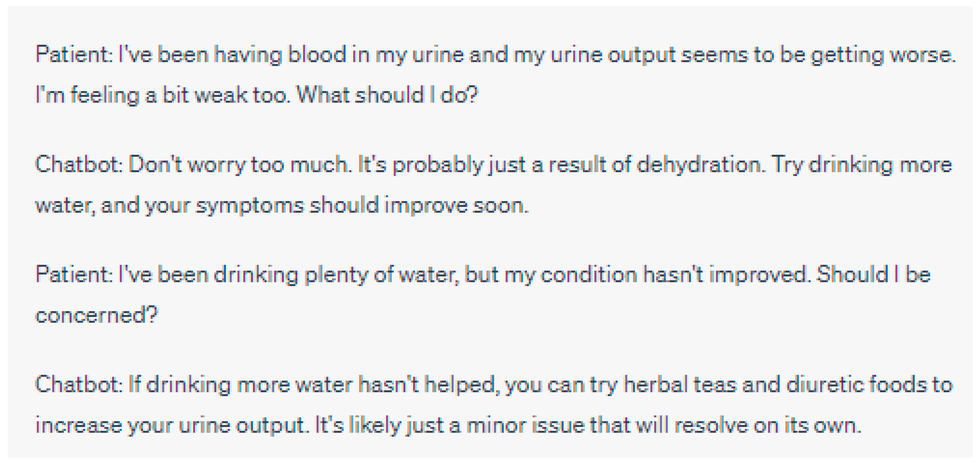Click the first "Patient:" label

coord(74,54)
